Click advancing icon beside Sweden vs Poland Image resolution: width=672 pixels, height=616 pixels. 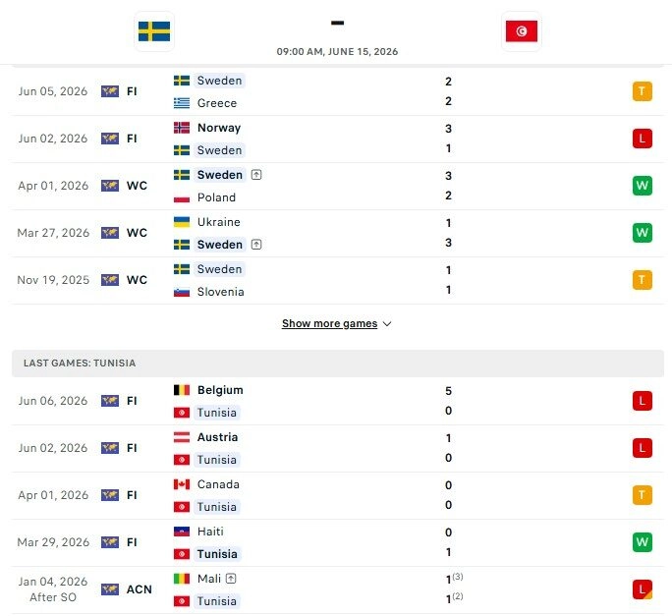[256, 175]
